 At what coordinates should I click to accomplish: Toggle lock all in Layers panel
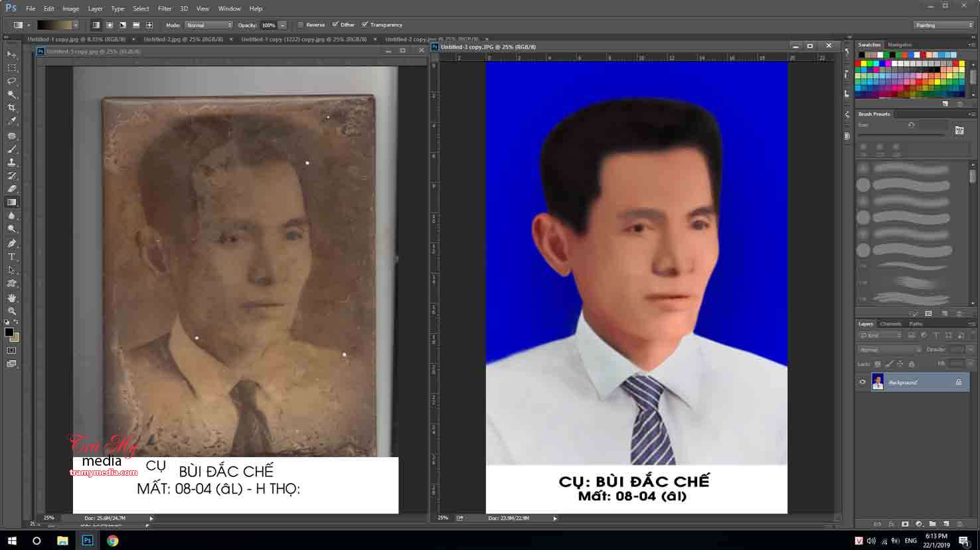tap(912, 364)
